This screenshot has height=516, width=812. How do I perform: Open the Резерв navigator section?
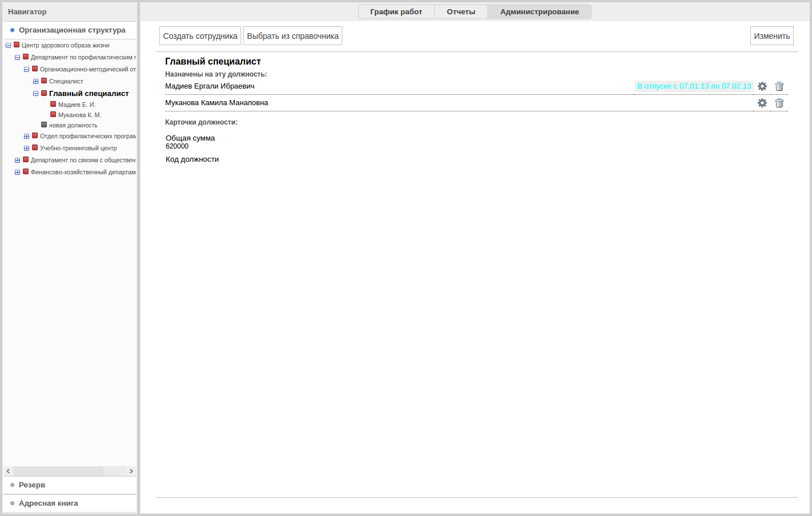70,485
